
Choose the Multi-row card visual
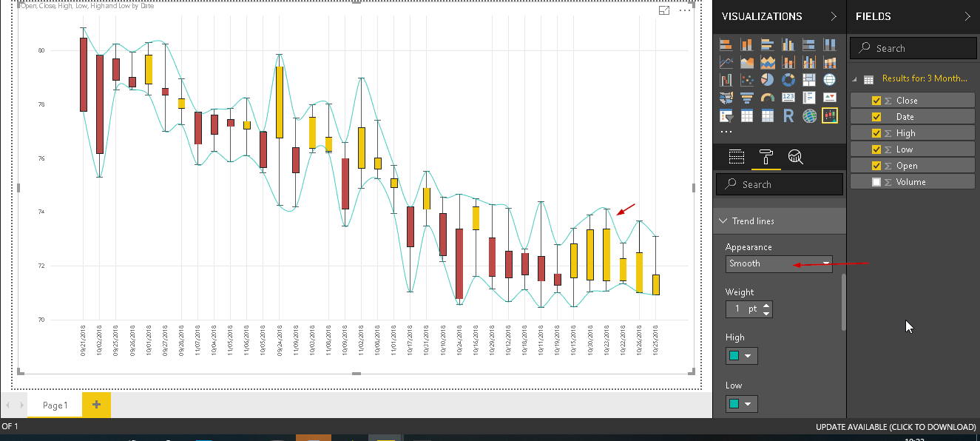(809, 98)
